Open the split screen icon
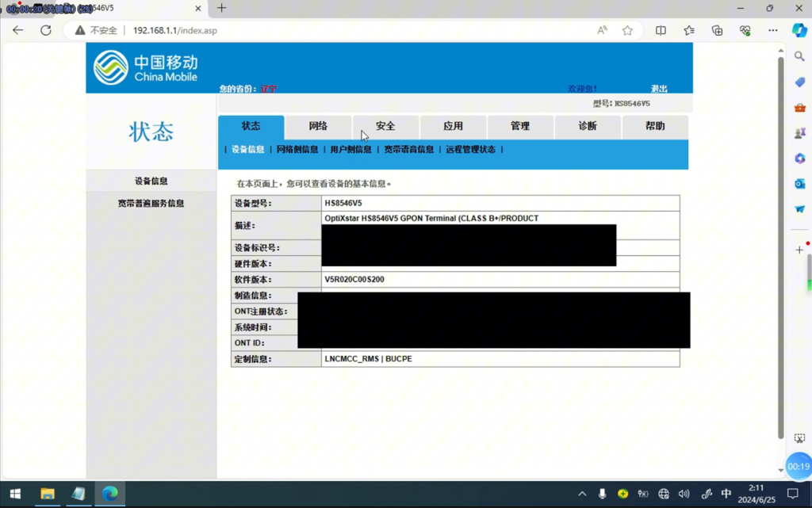 click(x=661, y=30)
